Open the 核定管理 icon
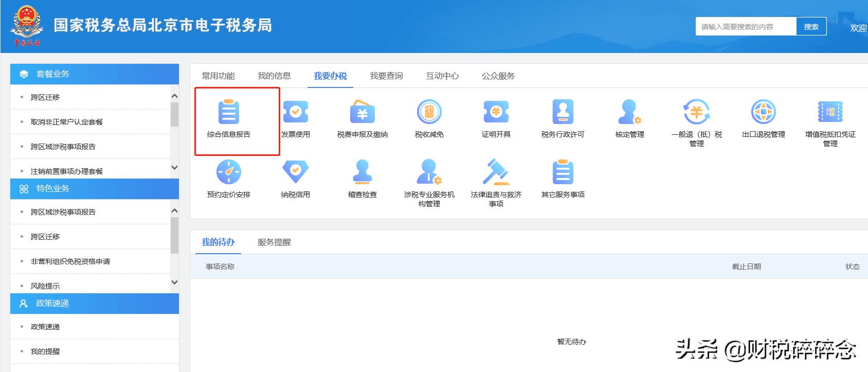 (x=630, y=112)
